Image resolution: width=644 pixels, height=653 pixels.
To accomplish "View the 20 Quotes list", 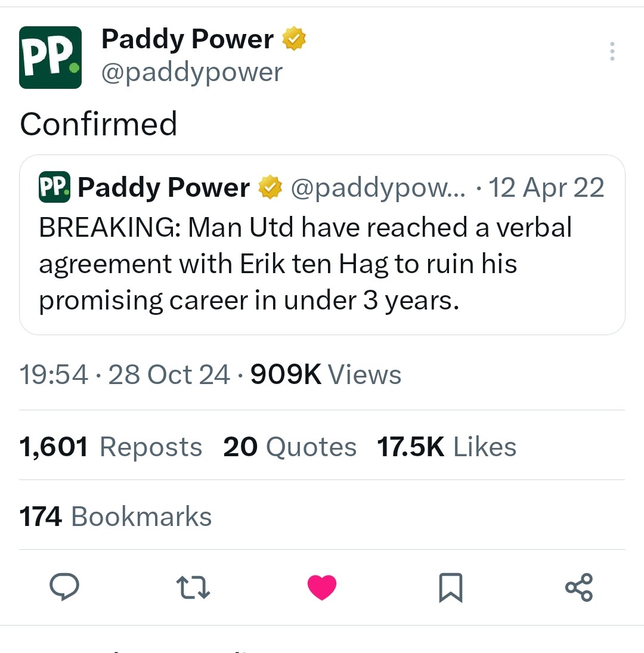I will (290, 447).
